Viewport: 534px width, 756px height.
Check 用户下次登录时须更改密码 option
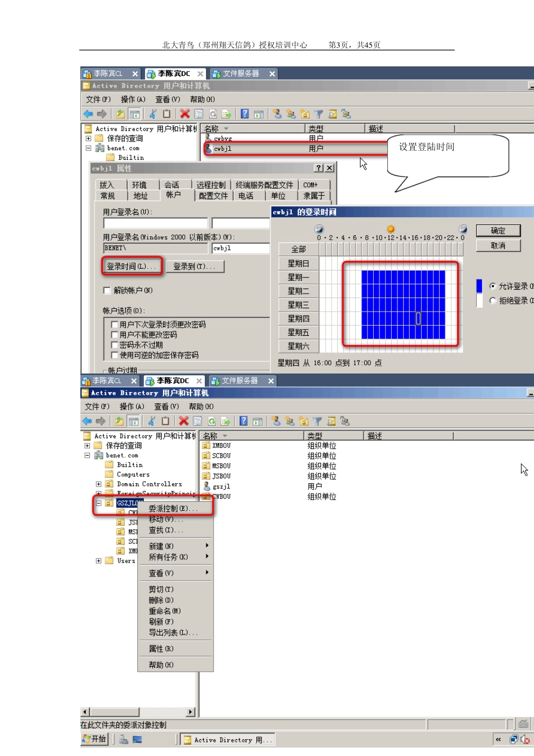tap(115, 325)
